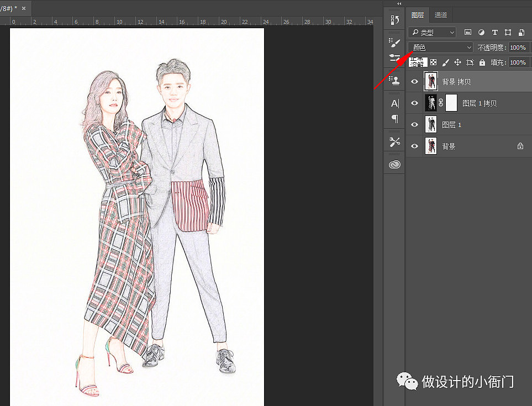Open the Creative Cloud Libraries panel icon
This screenshot has height=406, width=532.
[394, 164]
